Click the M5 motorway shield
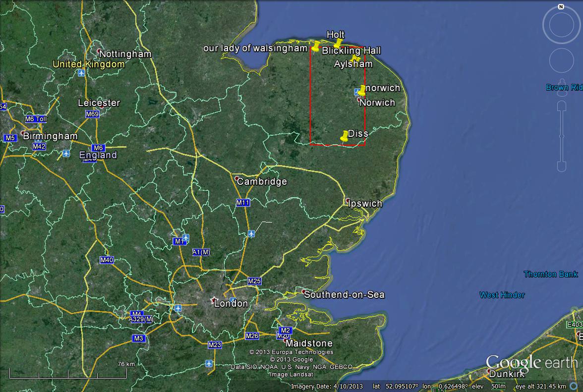The height and width of the screenshot is (392, 583). pos(10,138)
